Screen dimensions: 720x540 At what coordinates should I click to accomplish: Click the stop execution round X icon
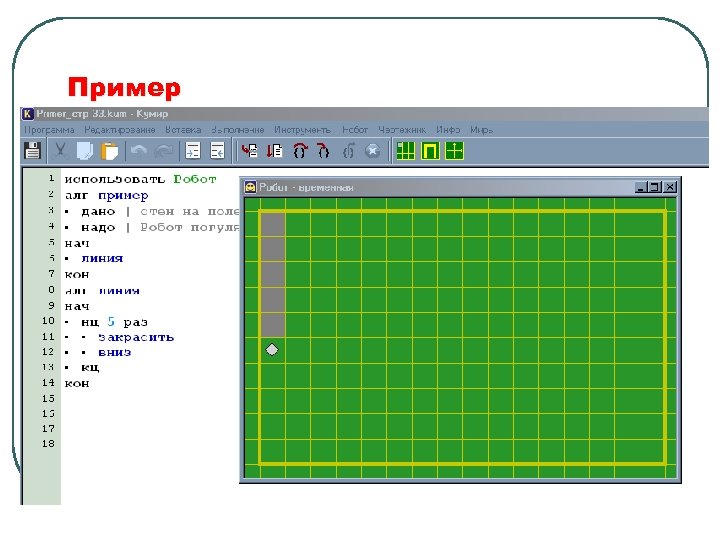pos(373,151)
